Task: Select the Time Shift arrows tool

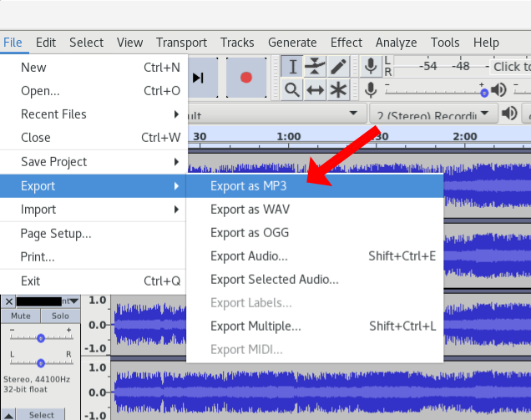Action: (x=315, y=90)
